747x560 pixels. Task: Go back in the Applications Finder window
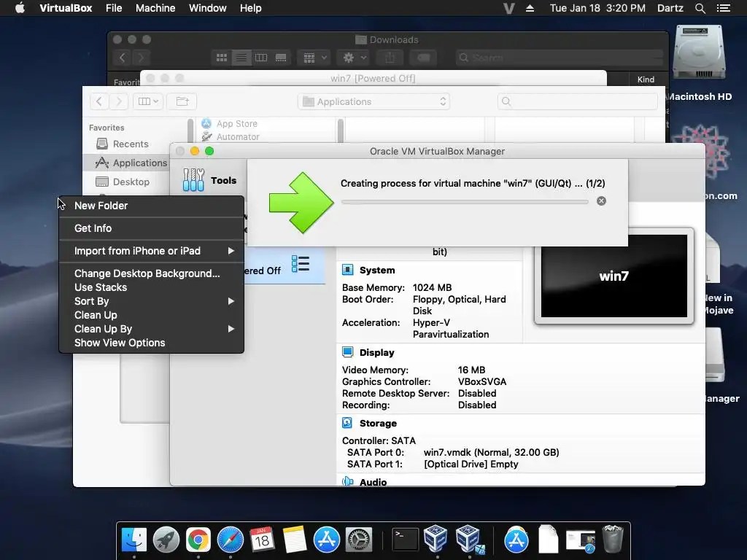[99, 101]
